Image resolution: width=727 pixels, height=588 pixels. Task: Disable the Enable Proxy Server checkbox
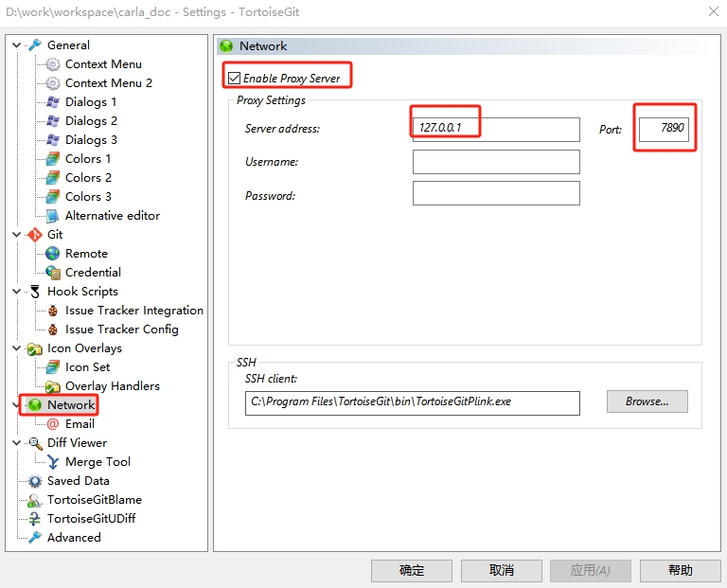[x=235, y=79]
